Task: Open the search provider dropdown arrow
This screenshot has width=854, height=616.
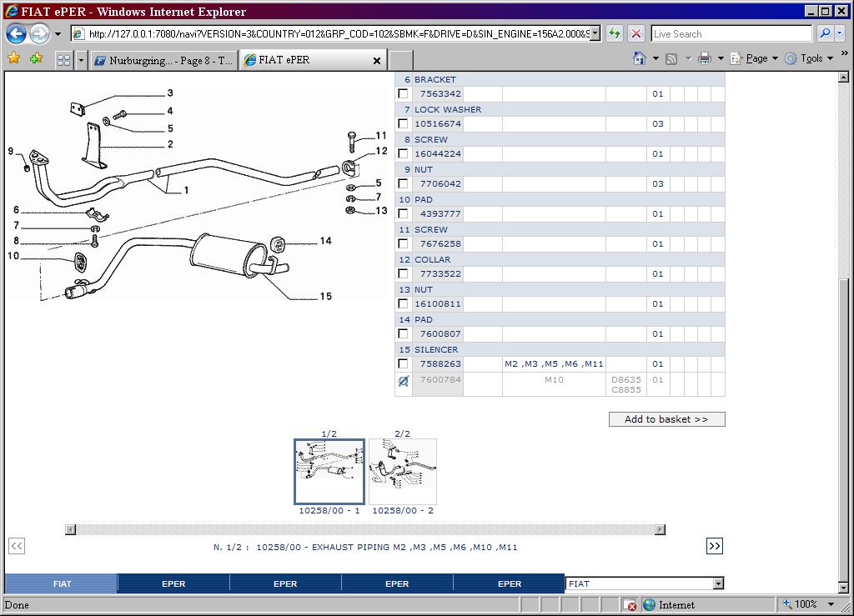Action: [x=839, y=33]
